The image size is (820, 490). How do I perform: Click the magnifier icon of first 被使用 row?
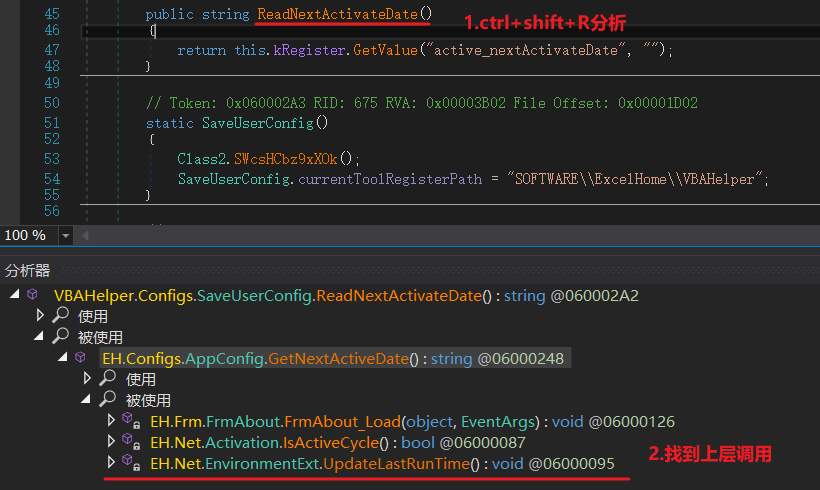60,336
